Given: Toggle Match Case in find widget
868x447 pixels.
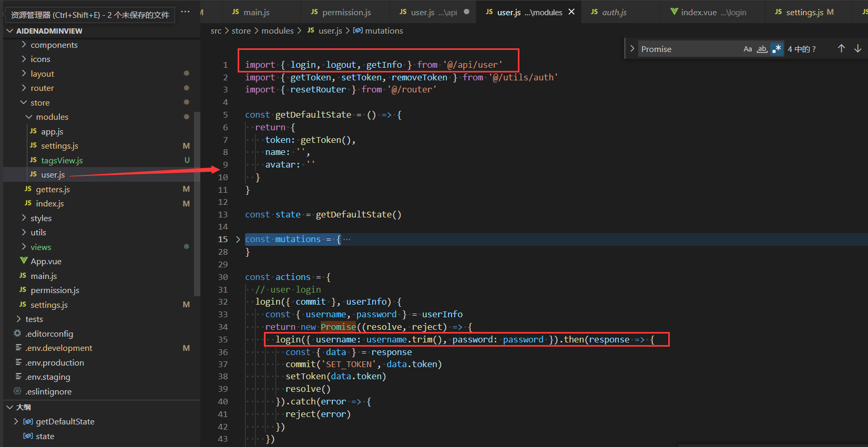Looking at the screenshot, I should click(x=748, y=49).
